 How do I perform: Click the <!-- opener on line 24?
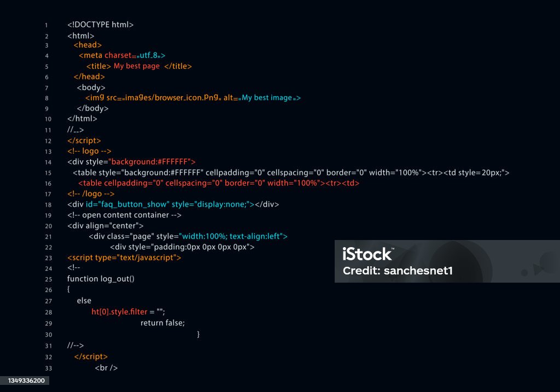tap(74, 267)
